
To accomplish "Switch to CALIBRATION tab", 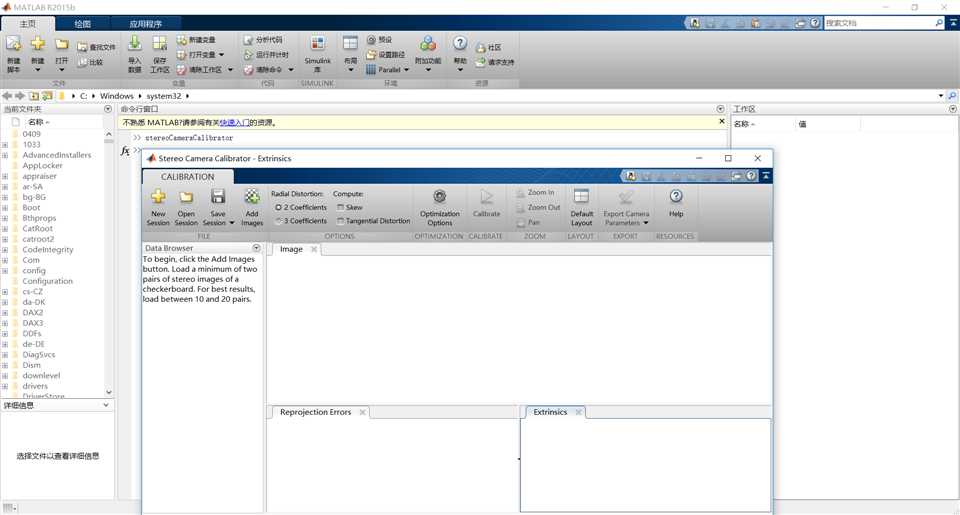I will [187, 177].
